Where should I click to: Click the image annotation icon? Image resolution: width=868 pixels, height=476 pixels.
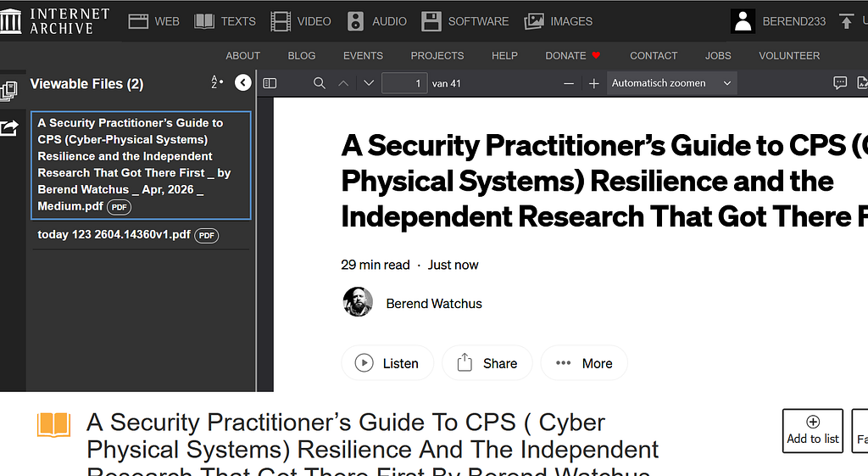tap(862, 83)
